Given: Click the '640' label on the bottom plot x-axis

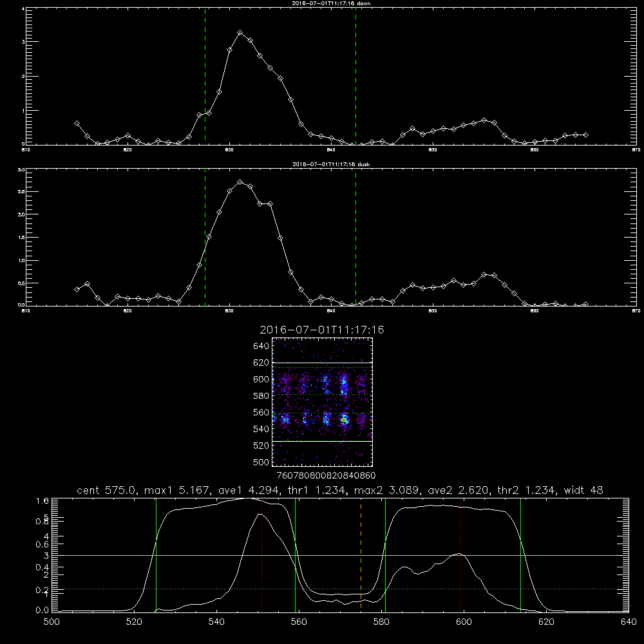Looking at the screenshot, I should 629,622.
